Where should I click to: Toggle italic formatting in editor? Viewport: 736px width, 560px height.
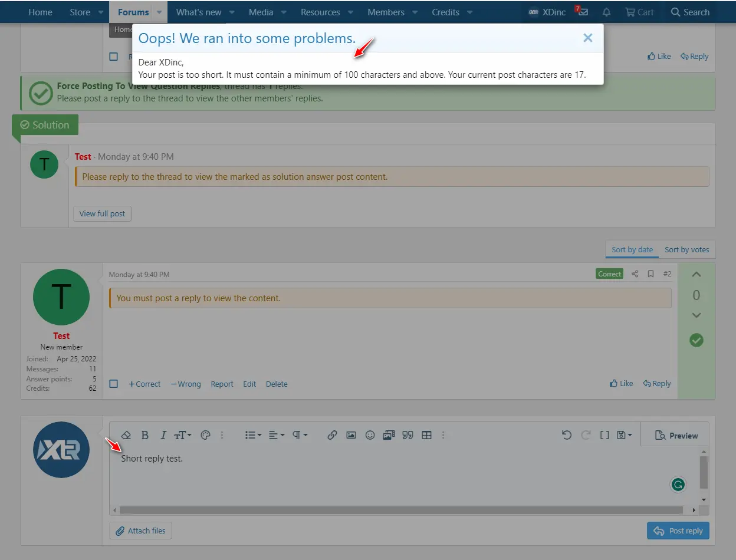[x=163, y=435]
